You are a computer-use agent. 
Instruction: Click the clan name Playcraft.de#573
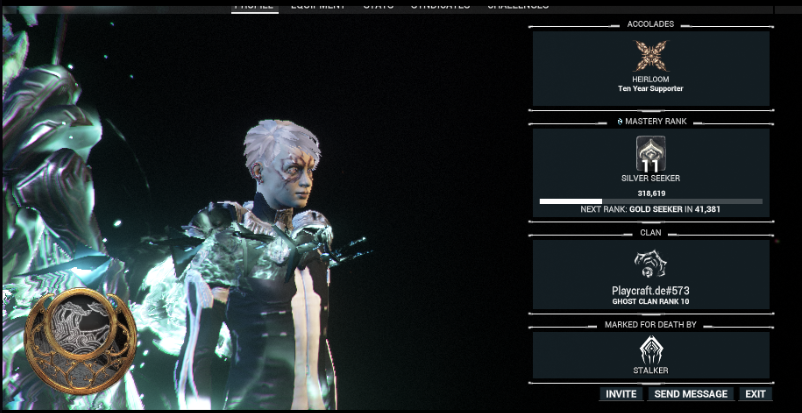point(651,291)
